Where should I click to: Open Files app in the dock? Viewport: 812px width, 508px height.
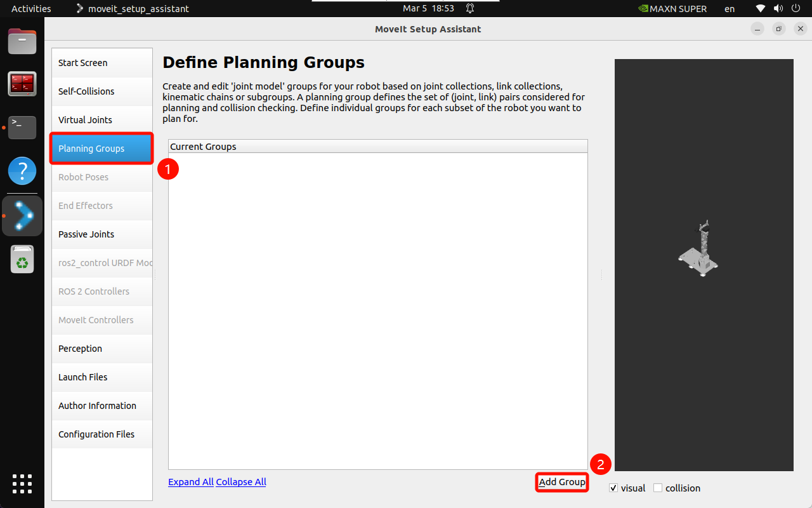pos(22,41)
